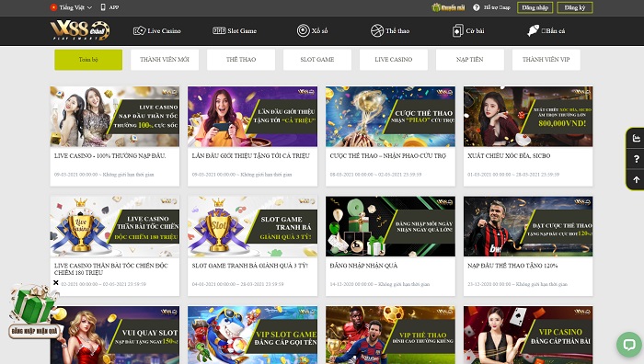644x364 pixels.
Task: Click the VX88 logo
Action: pos(80,30)
